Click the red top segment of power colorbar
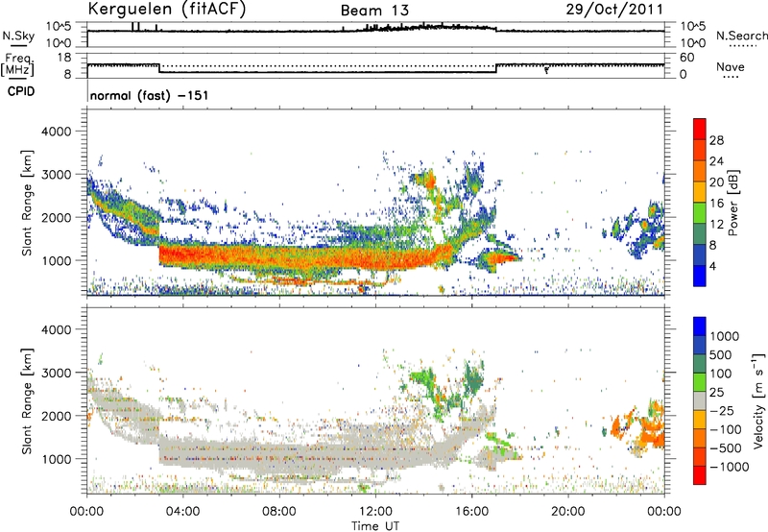This screenshot has height=532, width=768. pyautogui.click(x=700, y=129)
